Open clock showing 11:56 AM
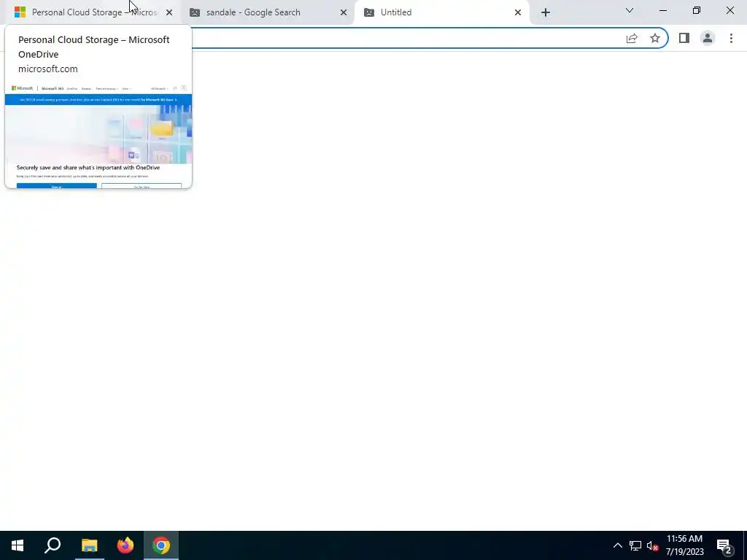 (684, 545)
